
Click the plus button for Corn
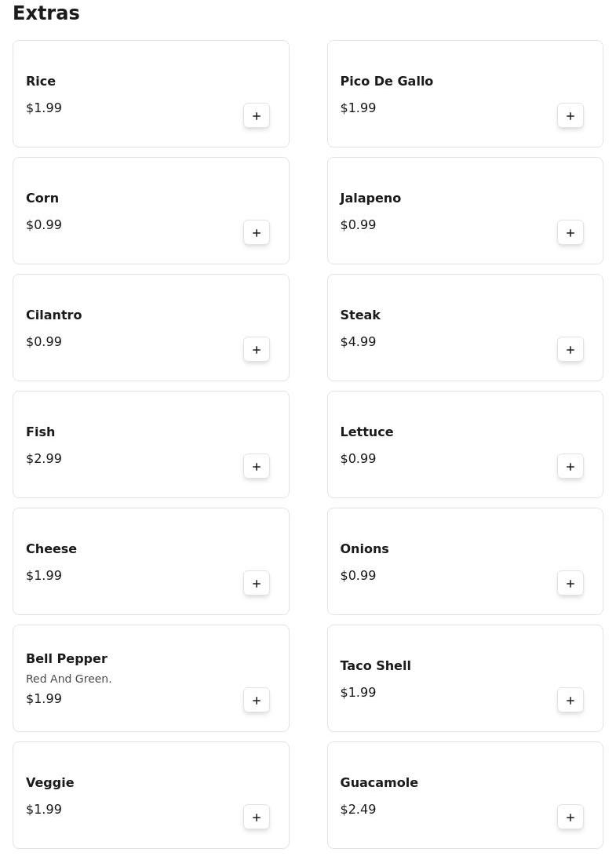pyautogui.click(x=257, y=233)
